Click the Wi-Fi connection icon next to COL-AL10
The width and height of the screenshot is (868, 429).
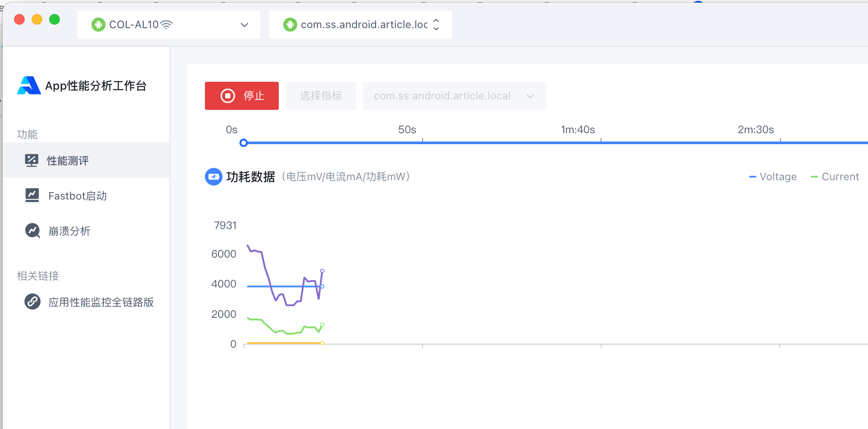coord(166,25)
